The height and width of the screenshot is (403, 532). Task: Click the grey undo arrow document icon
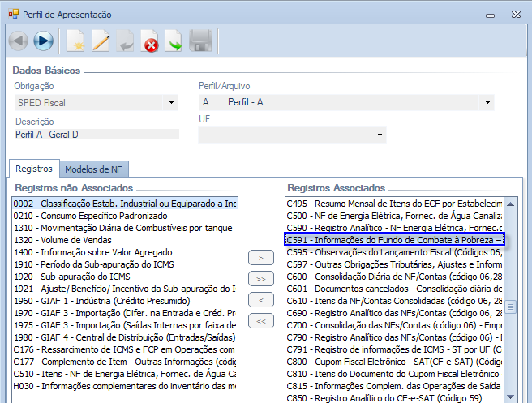coord(125,41)
